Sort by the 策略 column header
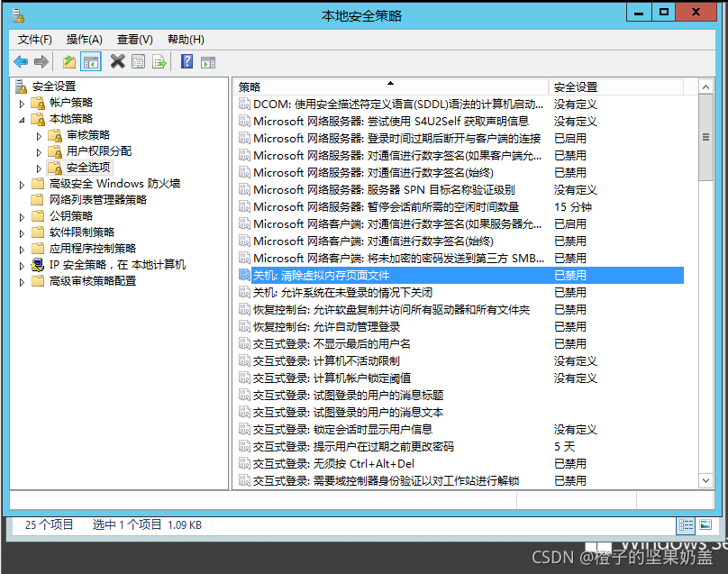Screen dimensions: 728x574 click(391, 87)
